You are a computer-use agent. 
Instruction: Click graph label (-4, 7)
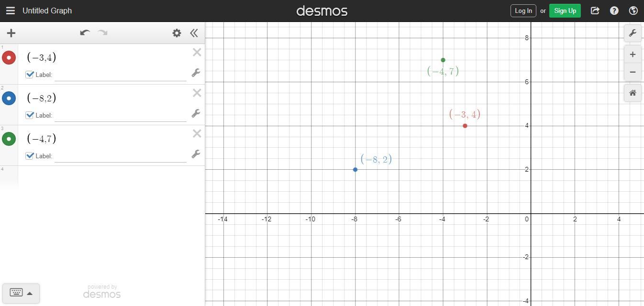tap(443, 71)
